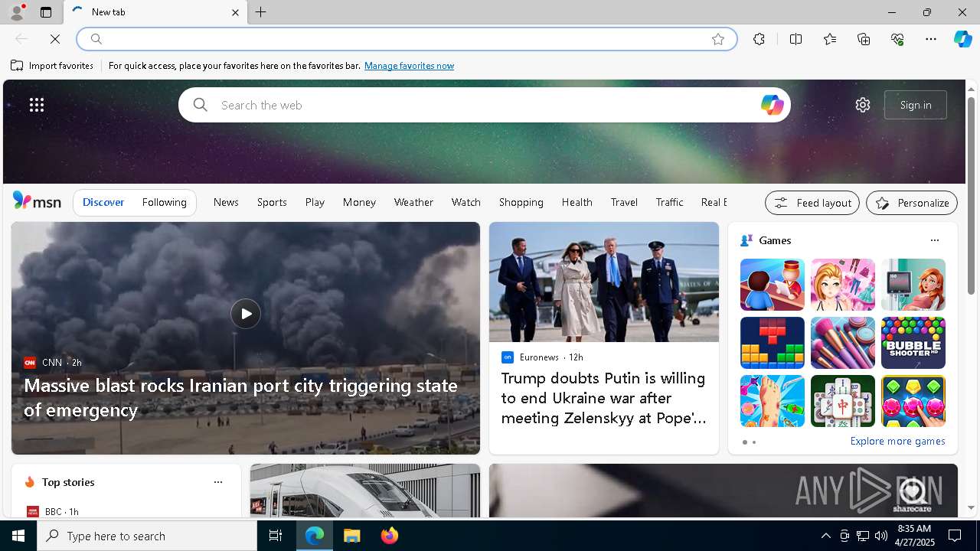Image resolution: width=980 pixels, height=551 pixels.
Task: Open the Play feed tab
Action: pos(315,202)
